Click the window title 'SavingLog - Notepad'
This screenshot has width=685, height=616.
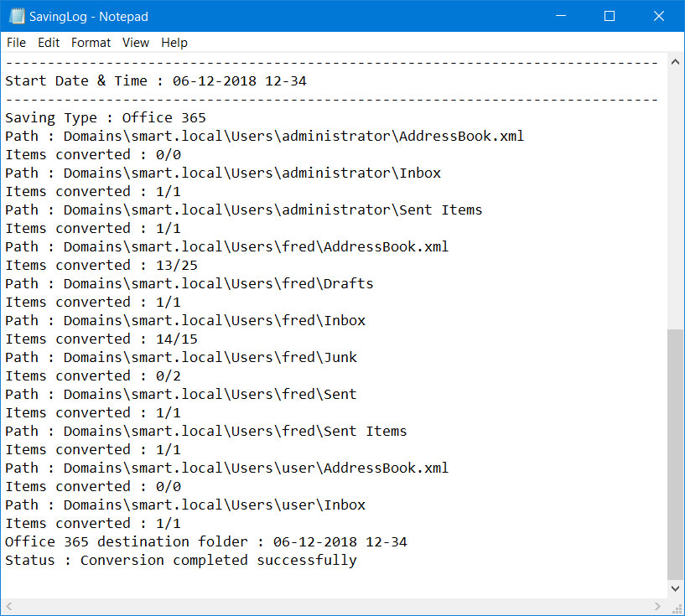coord(89,17)
